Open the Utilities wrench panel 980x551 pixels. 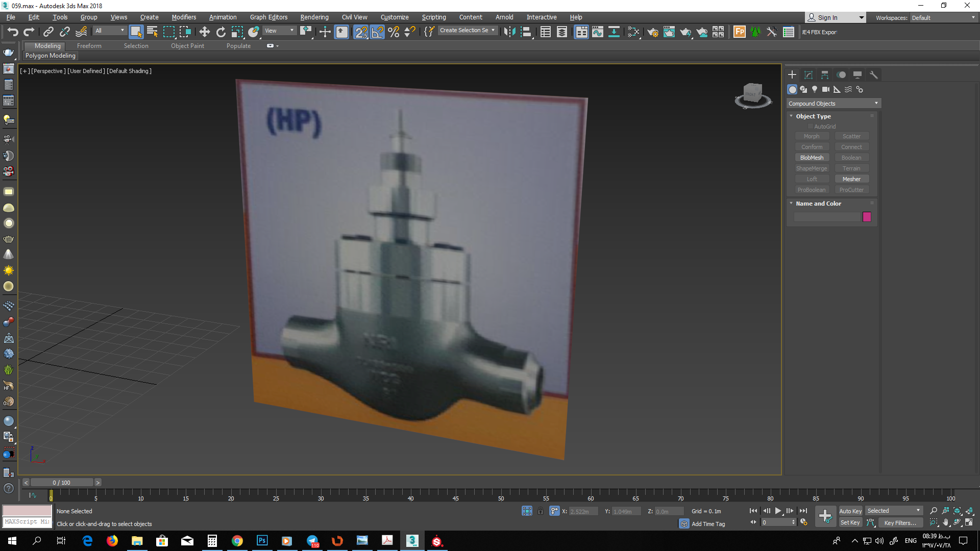[874, 75]
